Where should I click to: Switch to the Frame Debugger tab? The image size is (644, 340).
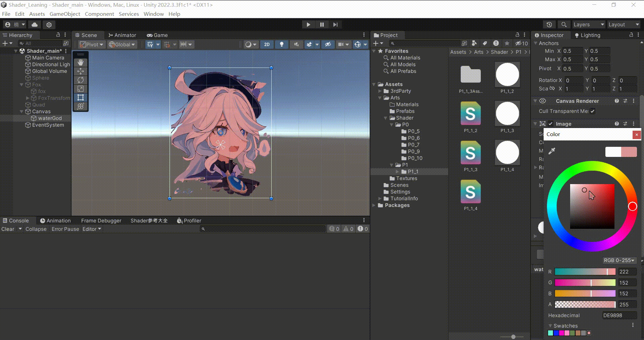(x=101, y=221)
